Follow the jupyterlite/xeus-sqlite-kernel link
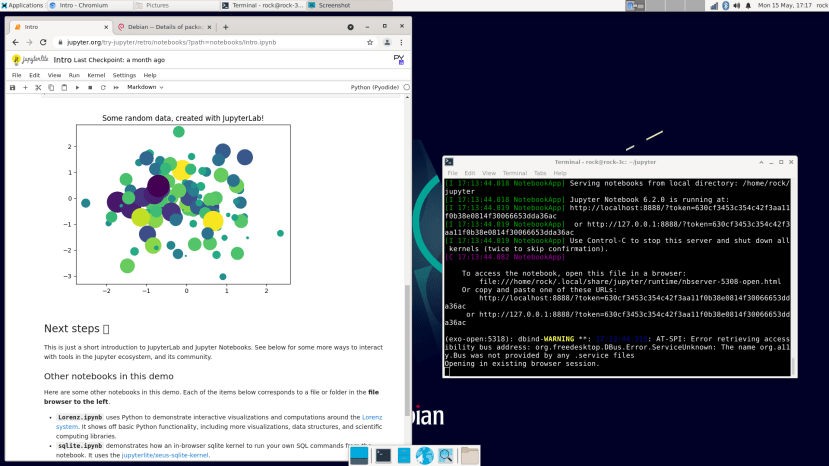Image resolution: width=829 pixels, height=466 pixels. pos(165,455)
